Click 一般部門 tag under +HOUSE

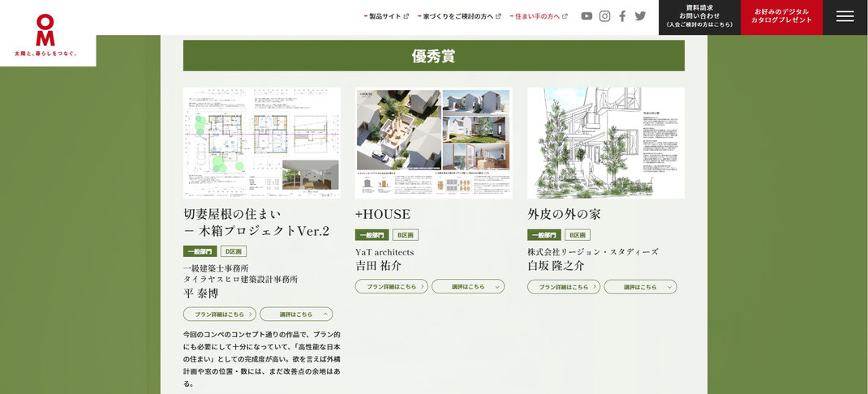click(372, 235)
